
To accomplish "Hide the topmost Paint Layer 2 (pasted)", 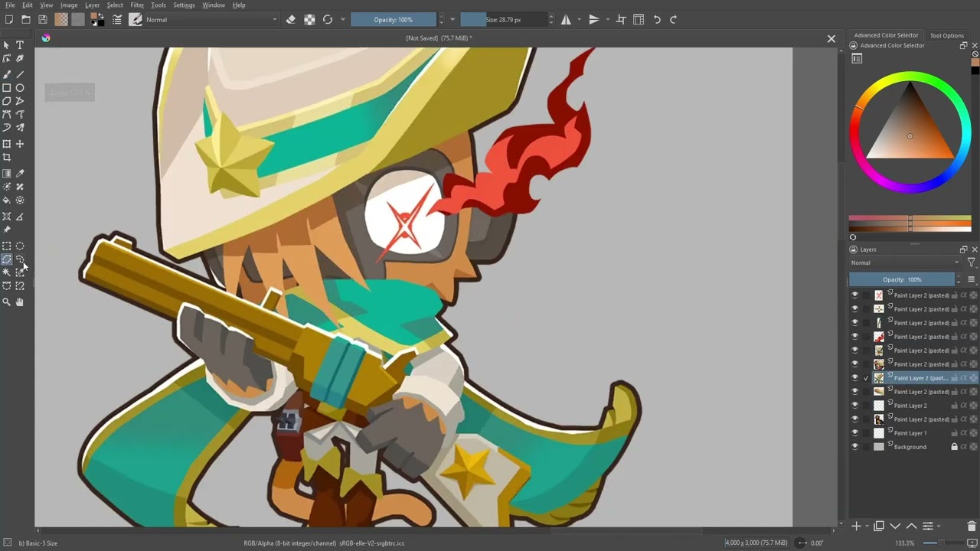I will point(855,295).
